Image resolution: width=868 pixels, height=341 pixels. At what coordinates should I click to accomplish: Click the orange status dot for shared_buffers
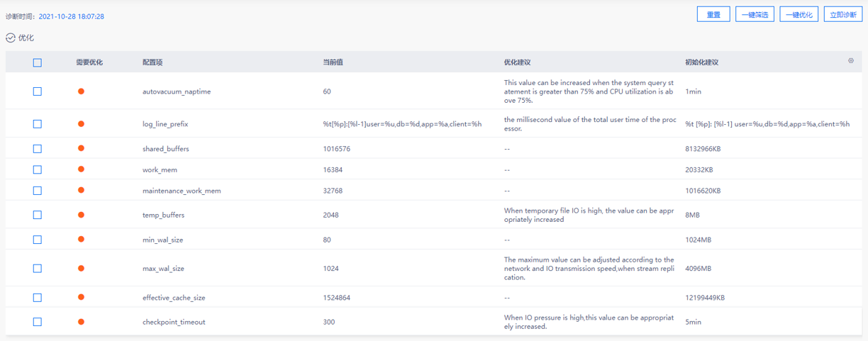(81, 148)
